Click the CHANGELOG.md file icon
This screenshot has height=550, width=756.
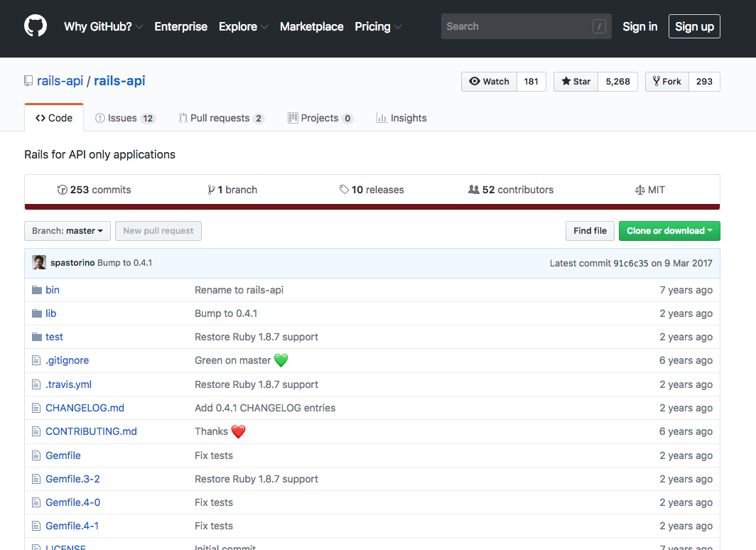point(36,409)
